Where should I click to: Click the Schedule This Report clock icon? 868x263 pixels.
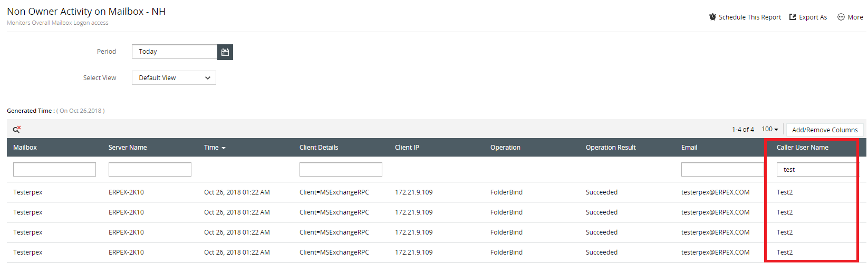pyautogui.click(x=712, y=17)
